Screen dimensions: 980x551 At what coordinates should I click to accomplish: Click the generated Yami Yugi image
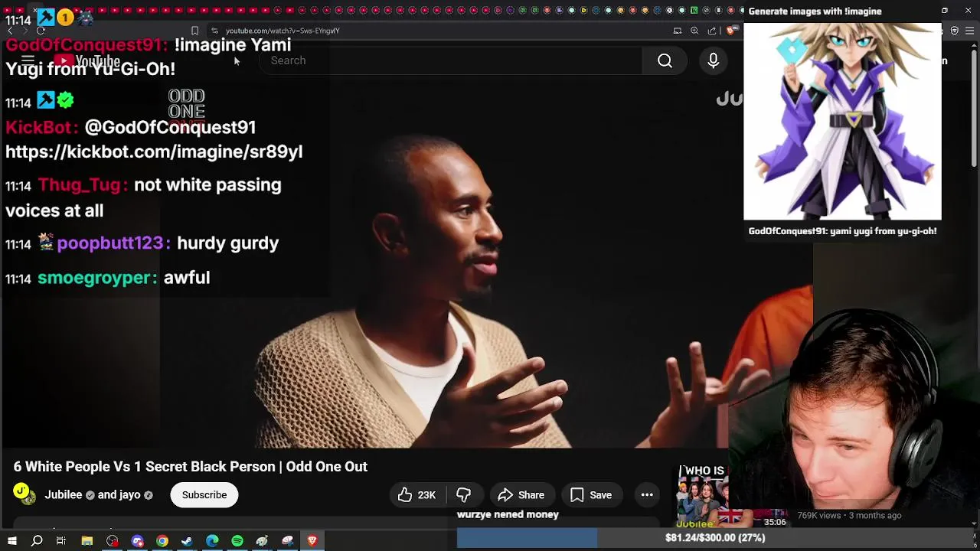(842, 121)
